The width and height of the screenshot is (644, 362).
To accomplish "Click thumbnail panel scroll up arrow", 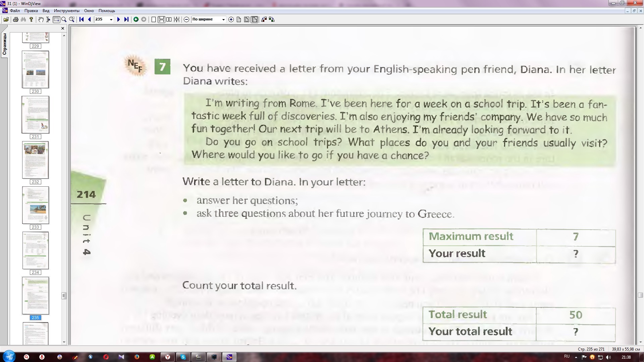I will (x=64, y=35).
